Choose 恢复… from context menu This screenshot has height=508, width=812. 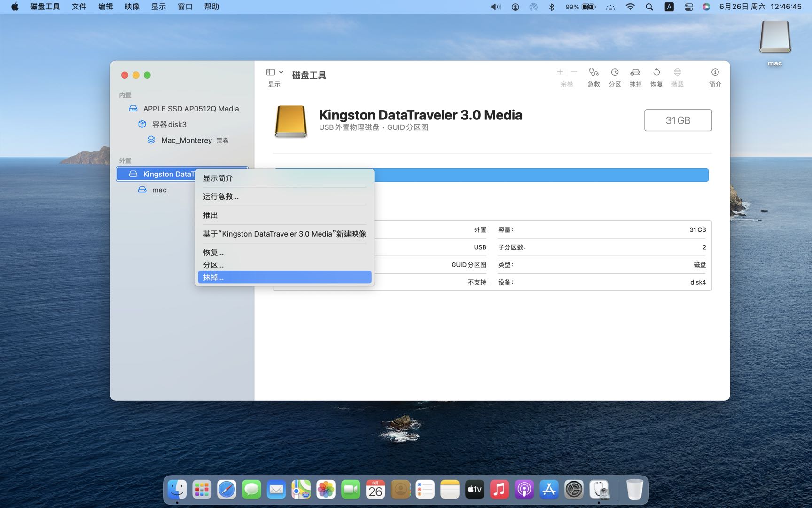[x=284, y=253]
